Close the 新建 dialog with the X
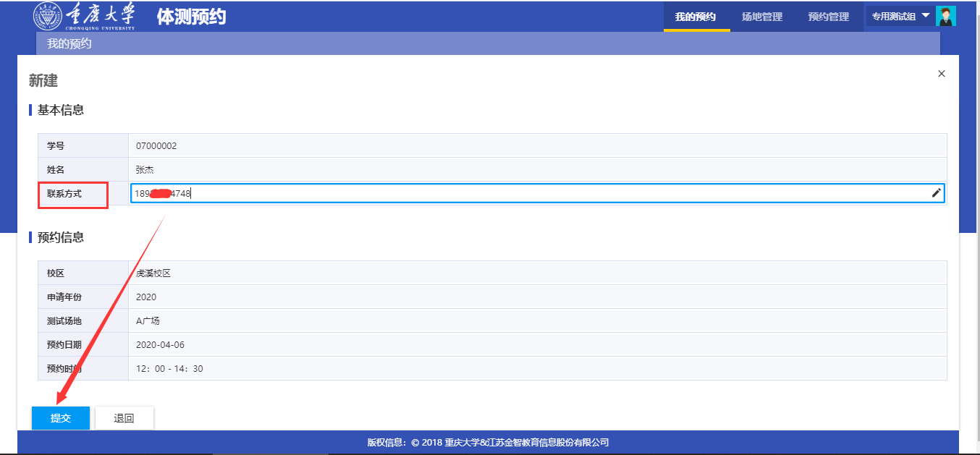The width and height of the screenshot is (980, 455). coord(941,74)
